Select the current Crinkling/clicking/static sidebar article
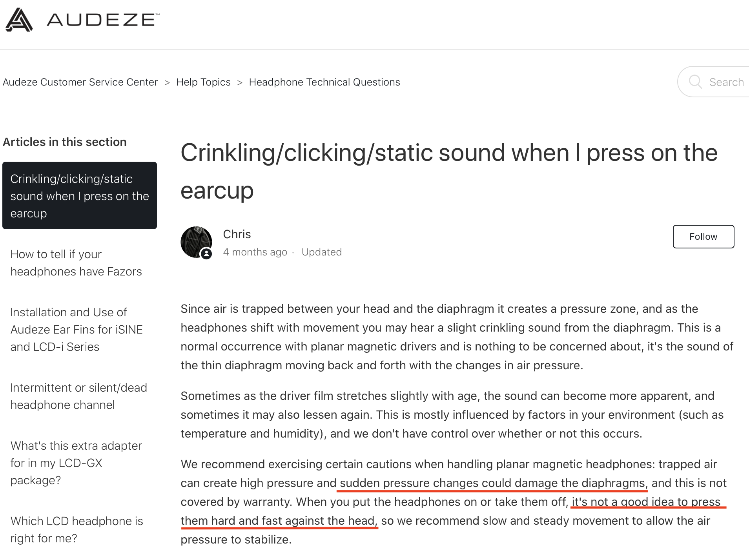Viewport: 749px width, 560px height. point(80,195)
